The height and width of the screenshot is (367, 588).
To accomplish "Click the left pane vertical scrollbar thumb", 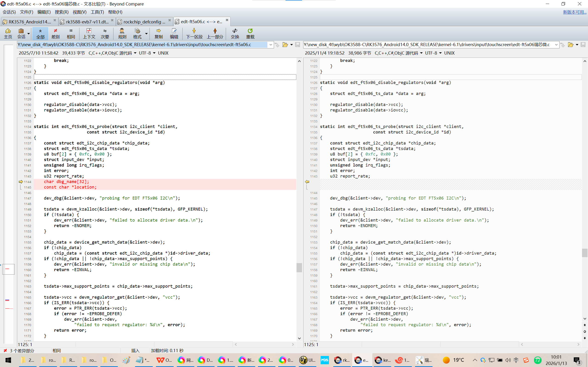I will (299, 267).
